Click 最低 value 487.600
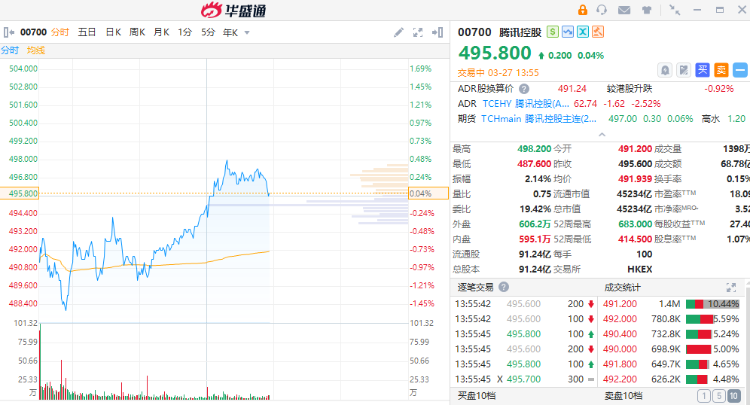The width and height of the screenshot is (750, 405). (534, 164)
